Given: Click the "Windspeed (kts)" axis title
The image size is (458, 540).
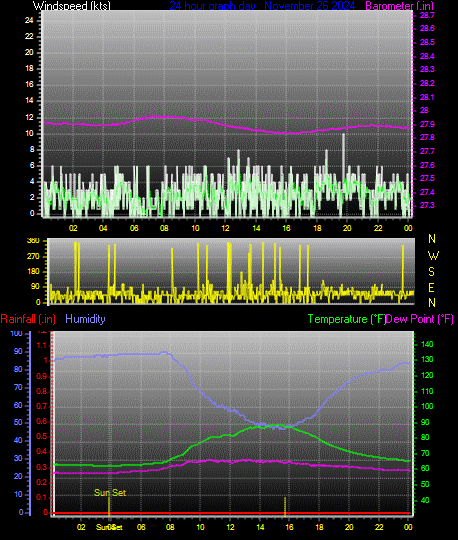Looking at the screenshot, I should pyautogui.click(x=72, y=6).
